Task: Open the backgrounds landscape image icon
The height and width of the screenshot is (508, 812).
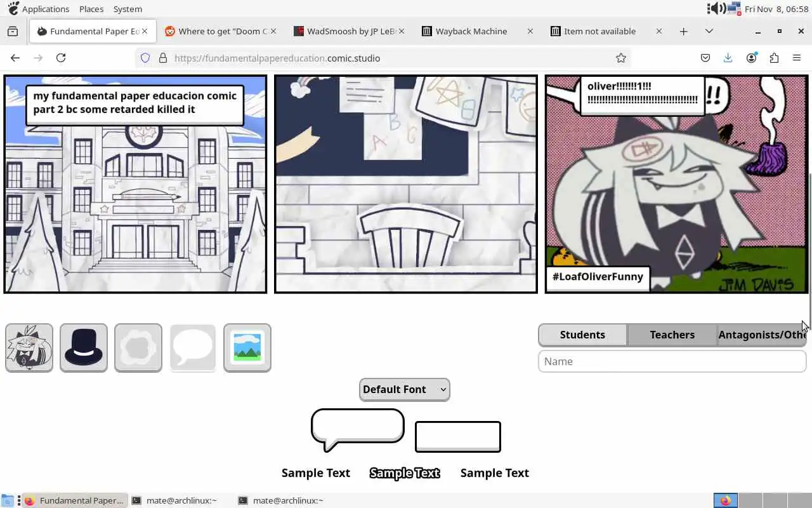Action: [247, 348]
